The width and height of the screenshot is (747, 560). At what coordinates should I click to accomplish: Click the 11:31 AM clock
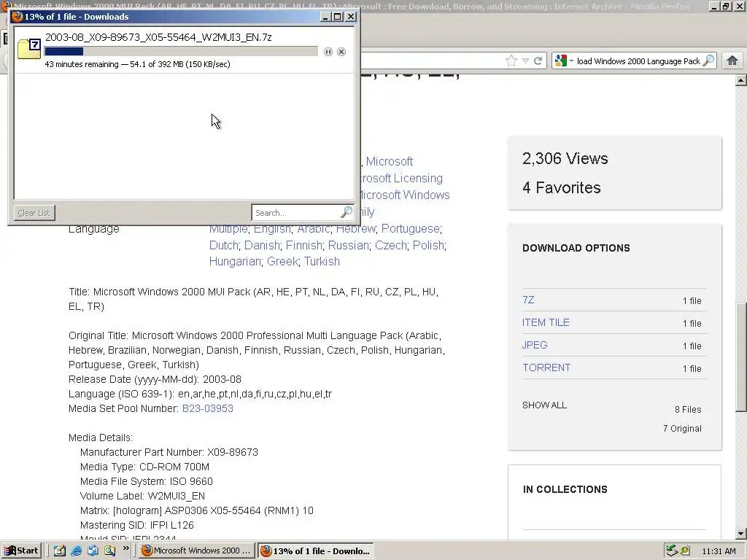tap(719, 551)
